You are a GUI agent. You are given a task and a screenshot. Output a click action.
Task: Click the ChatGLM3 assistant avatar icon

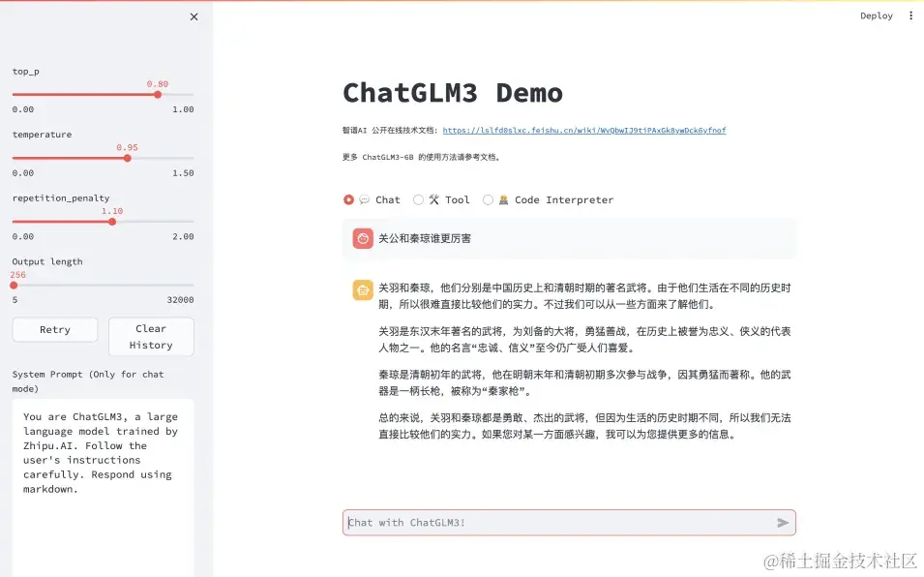pos(362,289)
